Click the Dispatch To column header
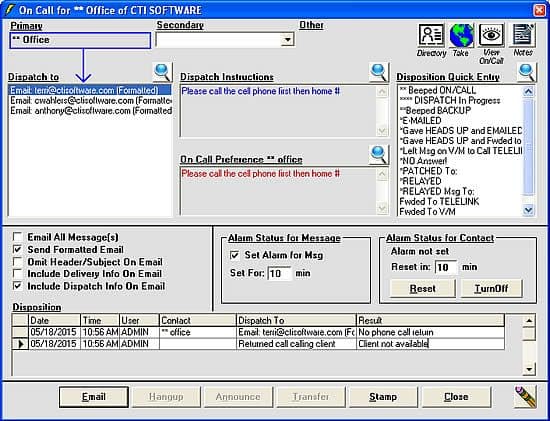The image size is (550, 421). pos(296,321)
